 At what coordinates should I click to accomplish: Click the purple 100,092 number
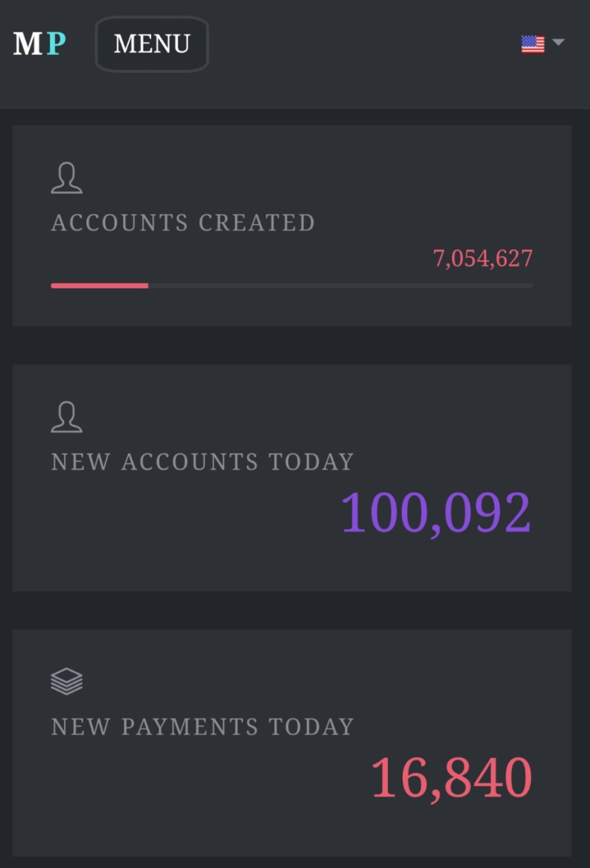tap(436, 514)
